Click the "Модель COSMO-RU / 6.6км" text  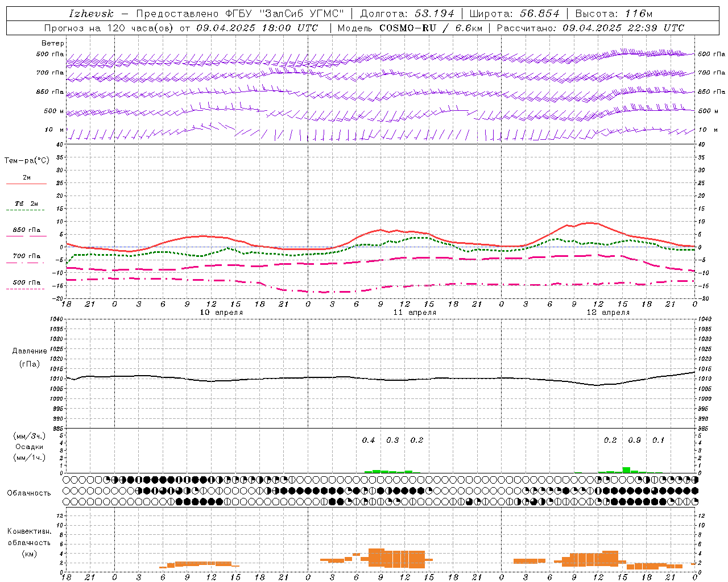(409, 28)
